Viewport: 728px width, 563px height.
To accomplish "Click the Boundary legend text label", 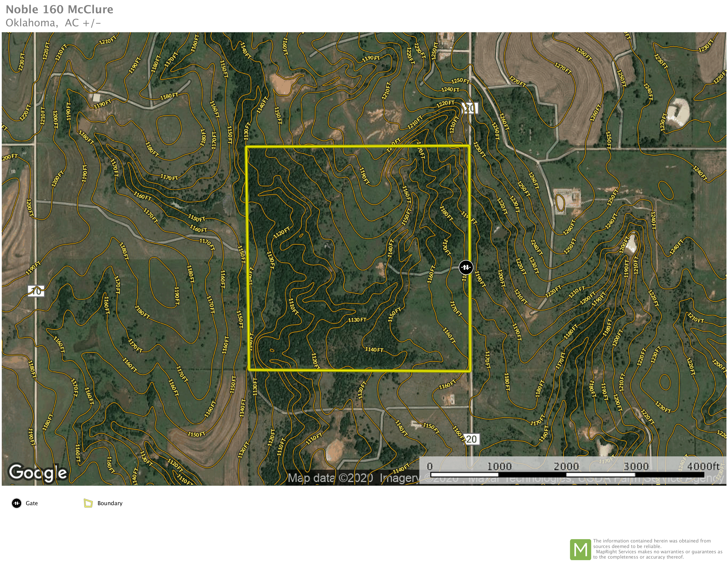I will click(x=110, y=503).
